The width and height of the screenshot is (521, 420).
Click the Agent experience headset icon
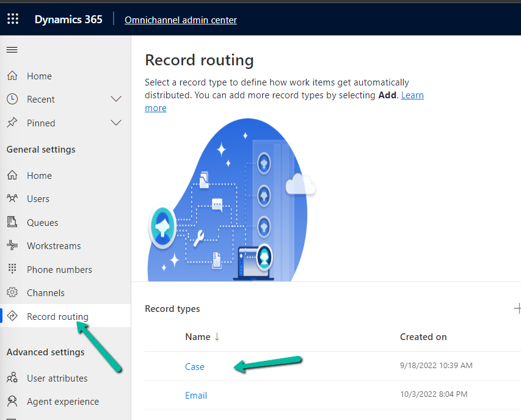[x=12, y=402]
